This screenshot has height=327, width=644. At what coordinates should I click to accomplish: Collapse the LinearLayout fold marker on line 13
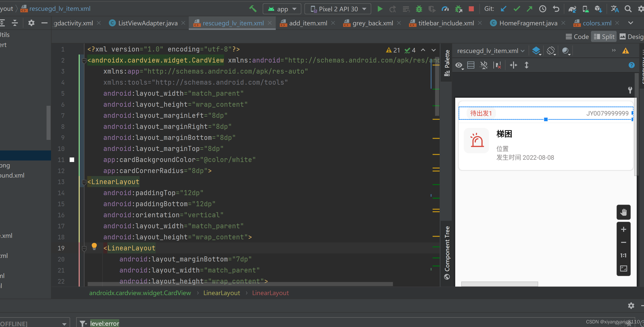(84, 182)
